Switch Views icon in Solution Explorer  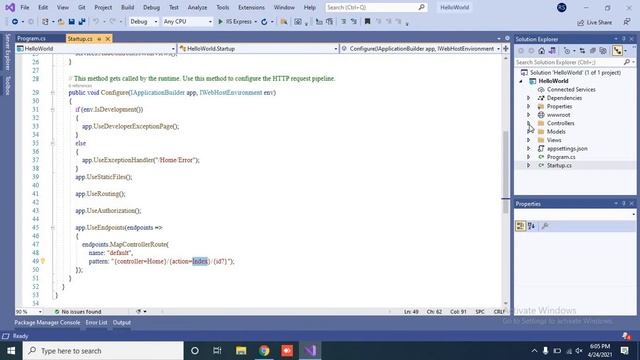(552, 51)
